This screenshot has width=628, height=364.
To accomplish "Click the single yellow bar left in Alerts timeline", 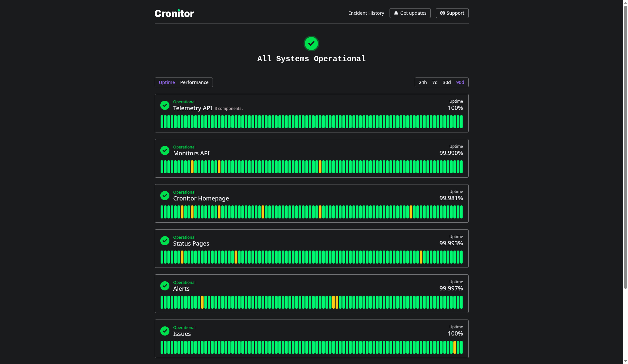I will click(202, 302).
